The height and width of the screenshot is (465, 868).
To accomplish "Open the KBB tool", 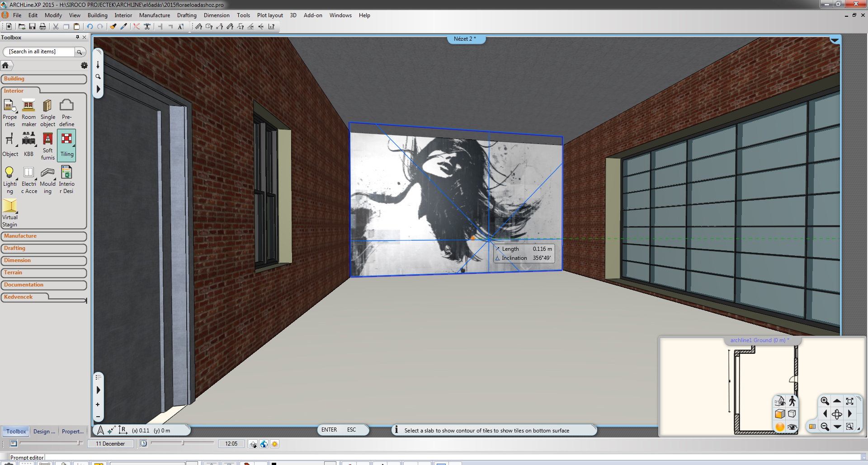I will 28,145.
